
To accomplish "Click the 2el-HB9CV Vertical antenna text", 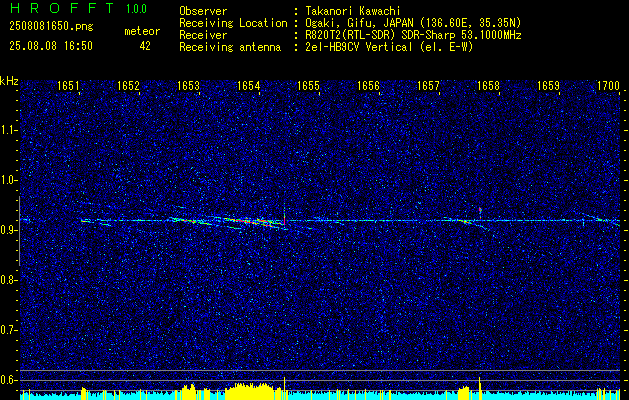I will coord(390,47).
